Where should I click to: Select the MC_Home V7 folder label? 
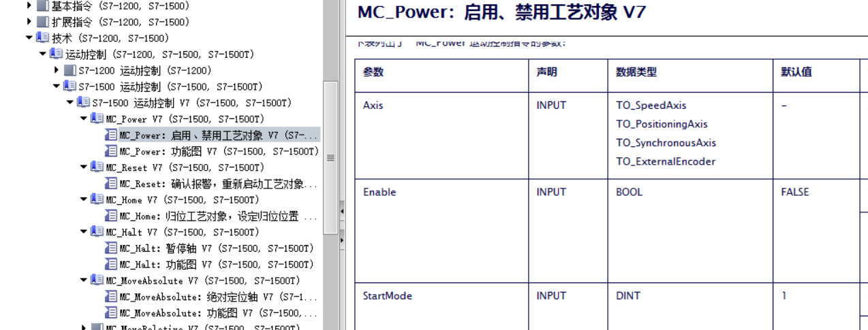[182, 200]
